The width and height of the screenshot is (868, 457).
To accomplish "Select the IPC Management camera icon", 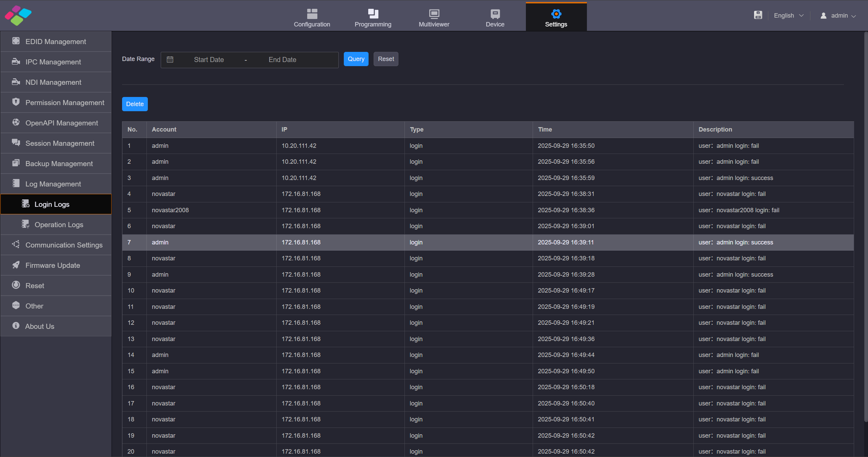I will click(x=16, y=62).
